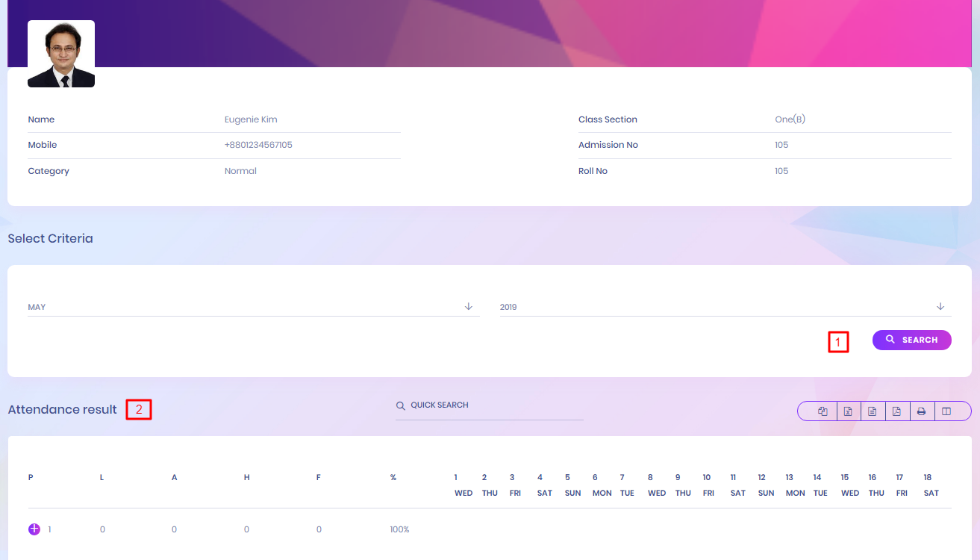980x560 pixels.
Task: Sort by the L column header
Action: tap(102, 477)
